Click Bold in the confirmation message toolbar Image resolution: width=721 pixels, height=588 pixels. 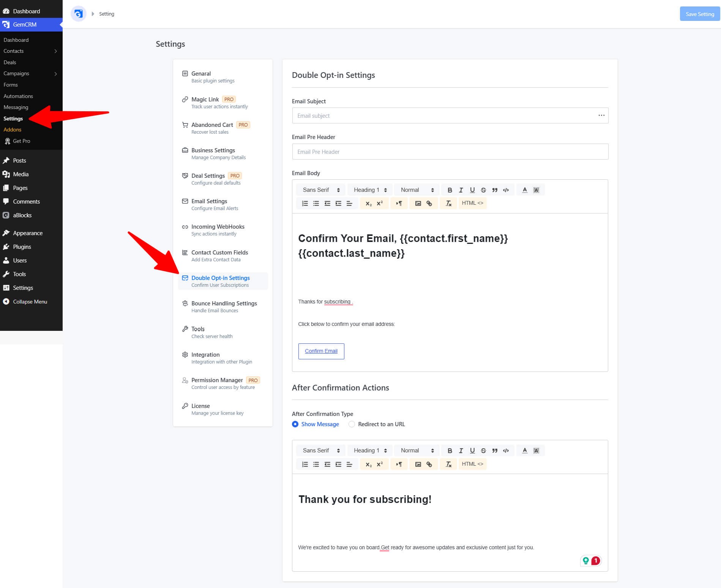click(x=450, y=450)
